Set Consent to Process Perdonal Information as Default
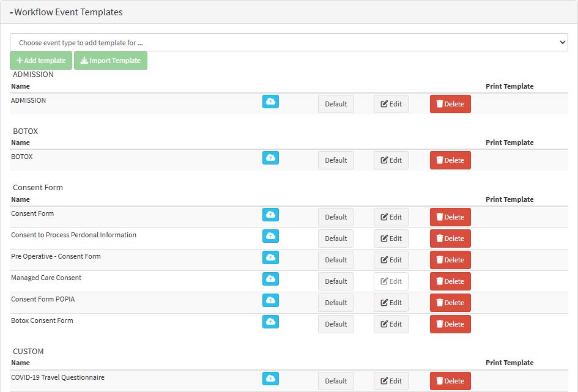Viewport: 578px width, 392px height. [x=336, y=239]
